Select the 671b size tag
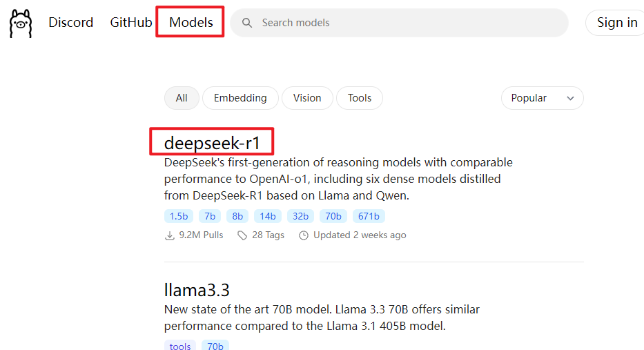644x350 pixels. [369, 216]
